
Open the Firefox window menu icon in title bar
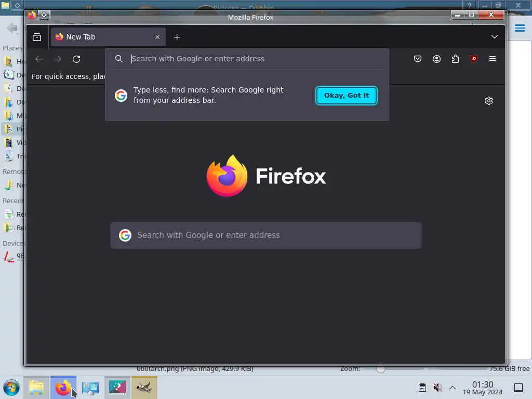pos(32,15)
